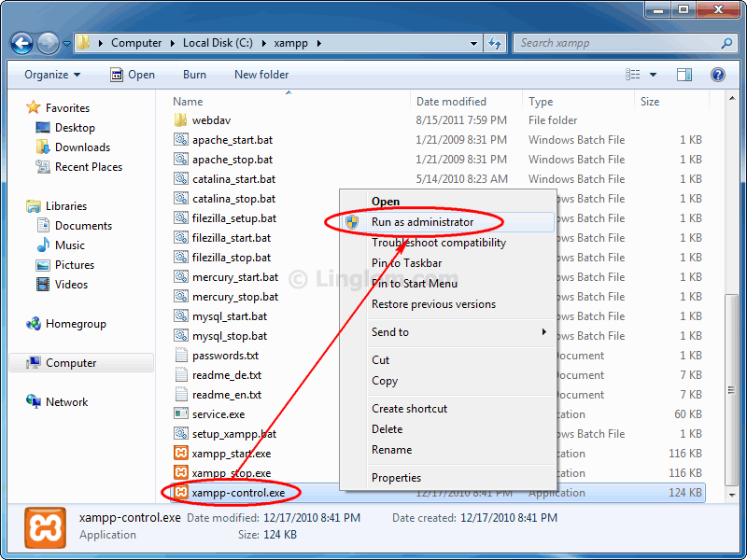
Task: Select xampp_stop.exe orange icon
Action: pos(180,472)
